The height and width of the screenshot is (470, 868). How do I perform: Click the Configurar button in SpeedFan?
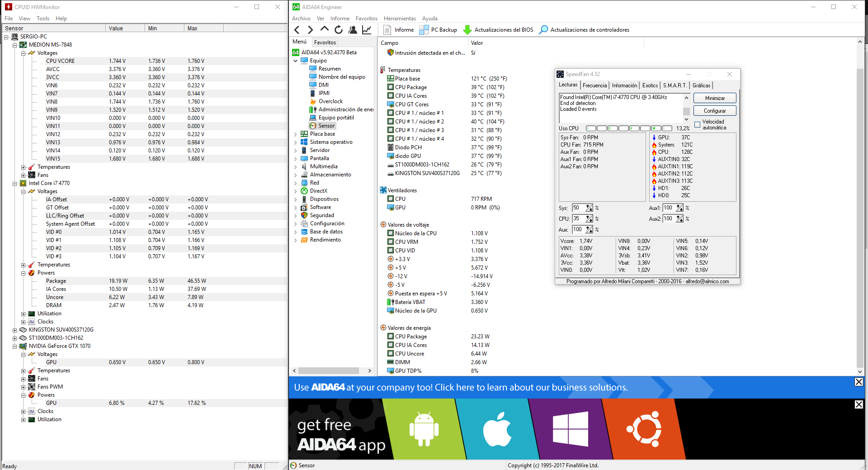[715, 111]
